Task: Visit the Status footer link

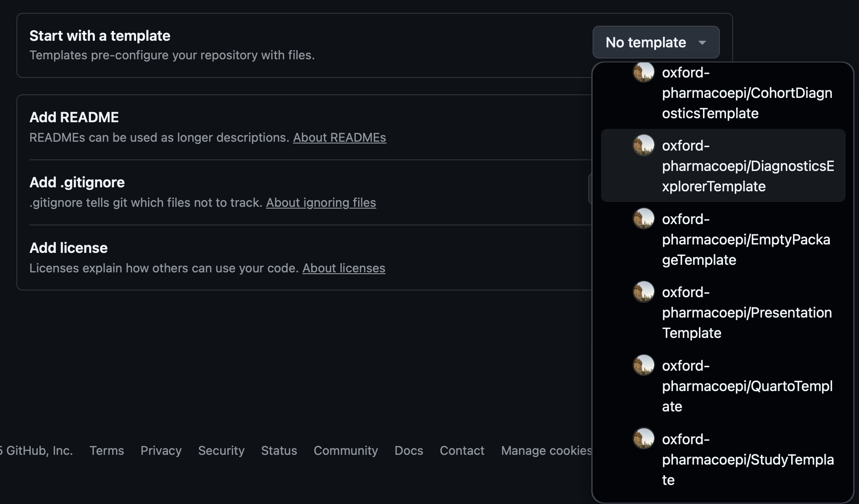Action: click(x=279, y=450)
